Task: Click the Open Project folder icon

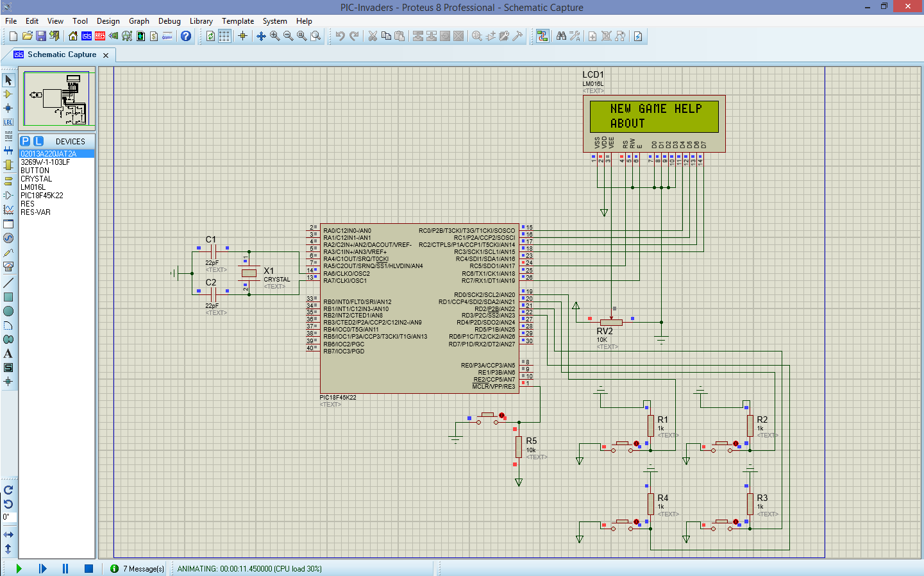Action: click(x=28, y=36)
